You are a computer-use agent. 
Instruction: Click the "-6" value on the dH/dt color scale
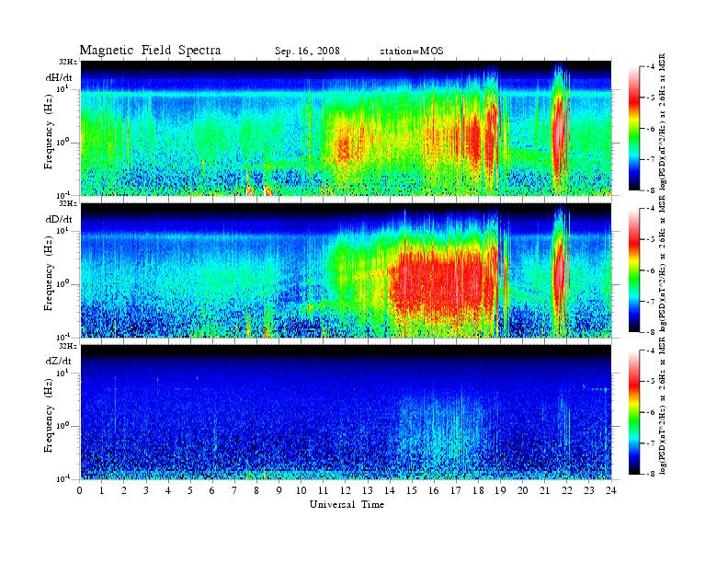tap(651, 129)
